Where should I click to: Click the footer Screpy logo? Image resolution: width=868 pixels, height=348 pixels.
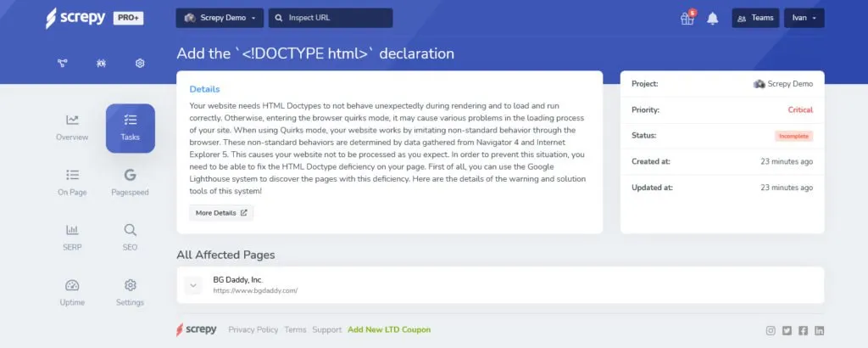[x=197, y=329]
